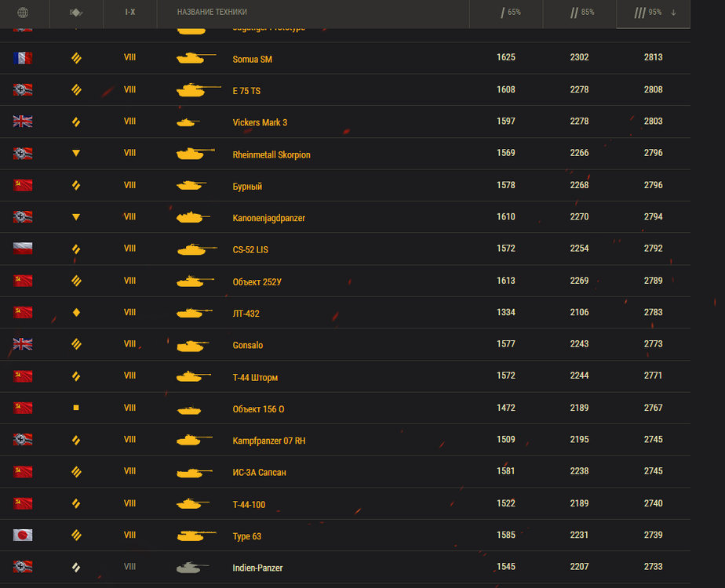Click the Japanese flag beside Type 63

coord(23,535)
